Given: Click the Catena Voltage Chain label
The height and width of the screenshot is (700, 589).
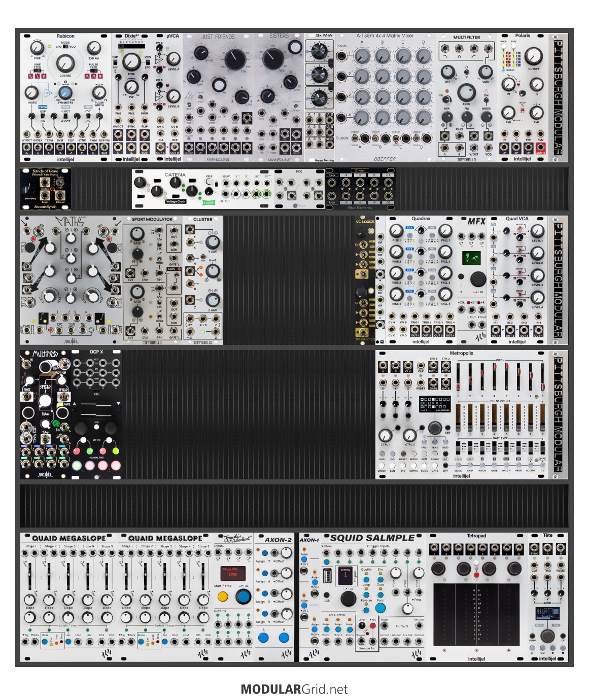Looking at the screenshot, I should (x=176, y=201).
